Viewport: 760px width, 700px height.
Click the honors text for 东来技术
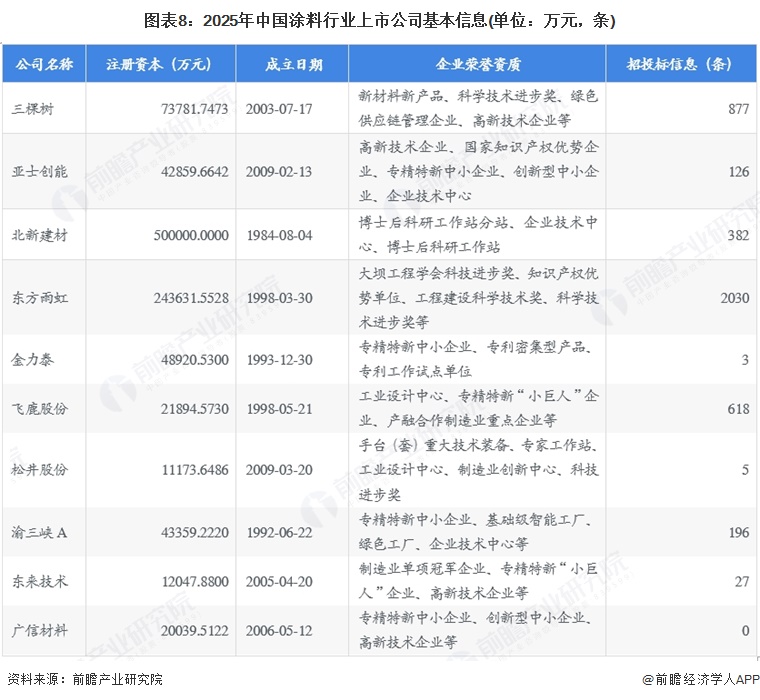[478, 581]
